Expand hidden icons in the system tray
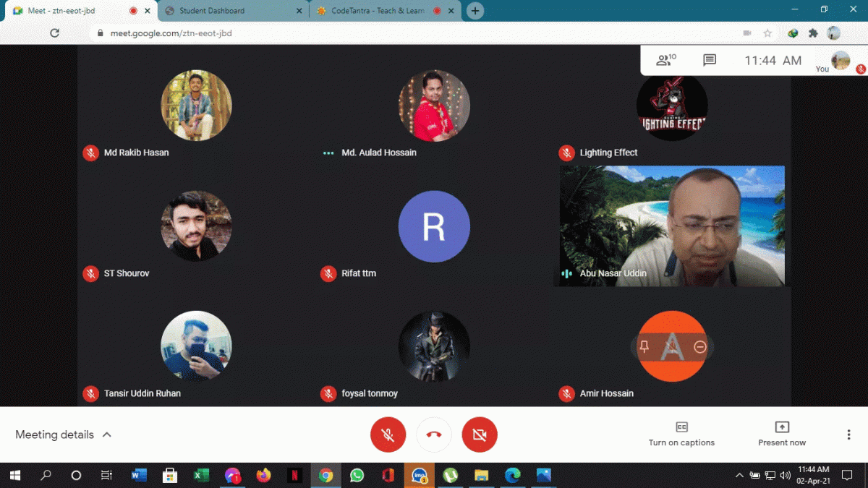The width and height of the screenshot is (868, 488). coord(739,475)
